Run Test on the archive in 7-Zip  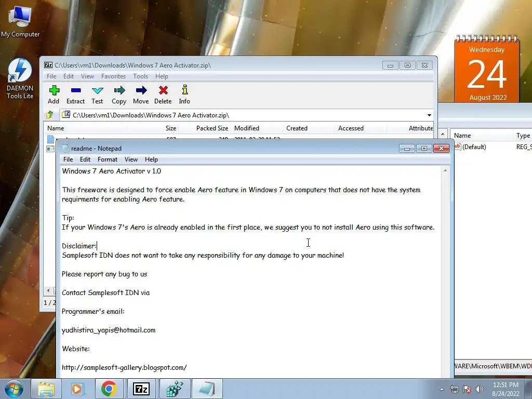point(97,95)
